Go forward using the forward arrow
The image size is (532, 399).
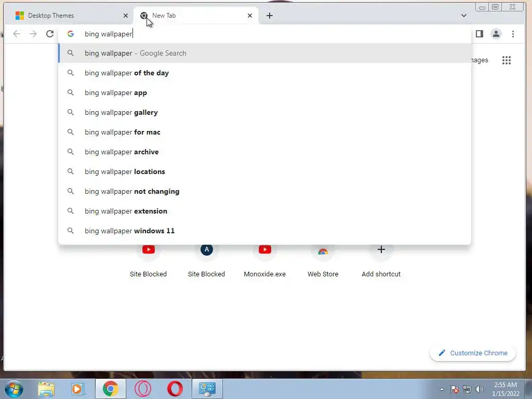(x=33, y=34)
